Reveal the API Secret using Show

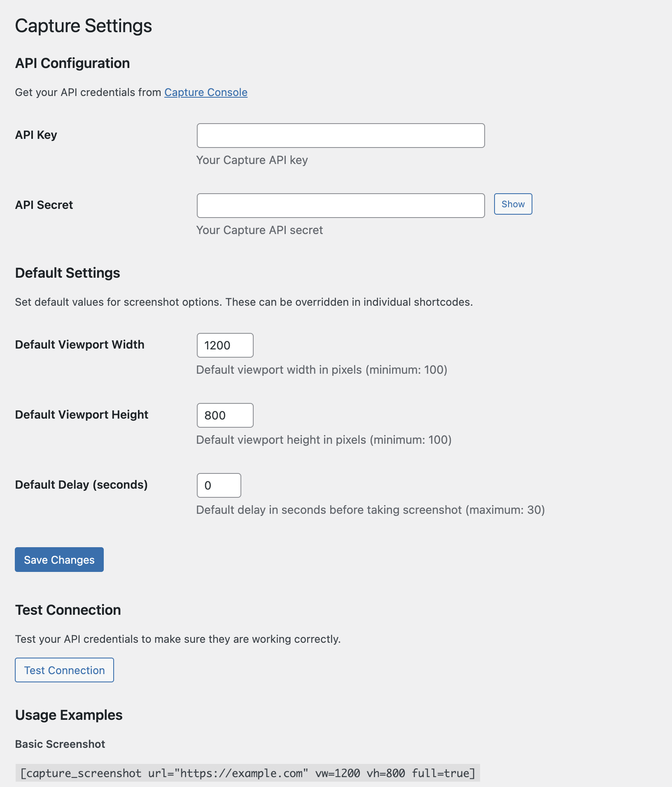[512, 204]
